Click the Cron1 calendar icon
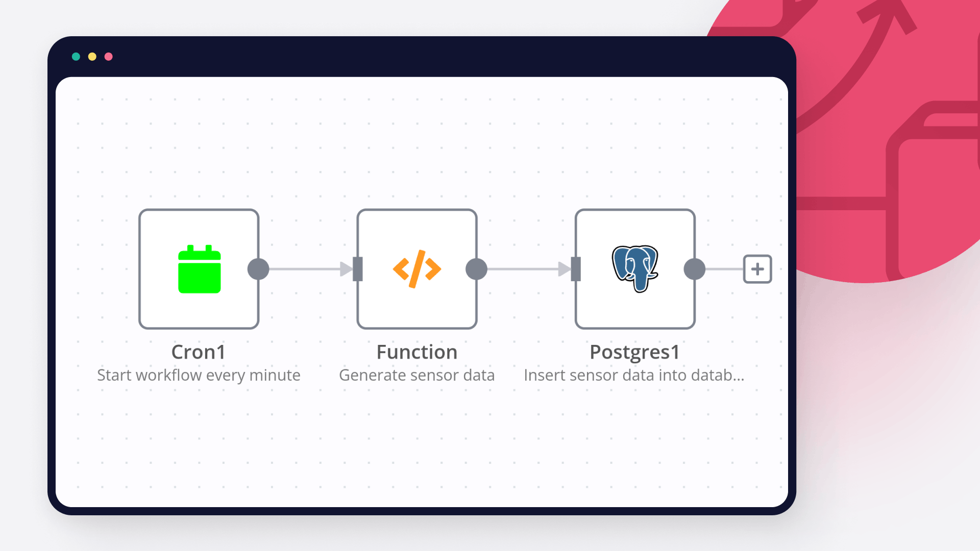980x551 pixels. point(199,268)
